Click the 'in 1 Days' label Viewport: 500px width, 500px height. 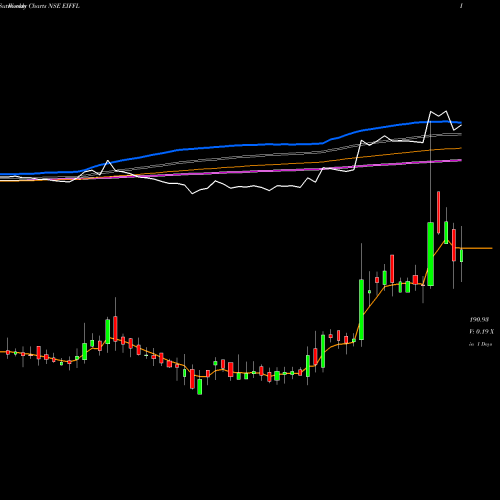(x=480, y=344)
